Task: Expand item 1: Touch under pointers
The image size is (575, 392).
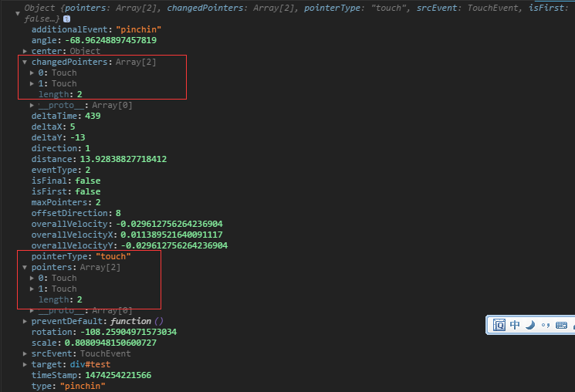Action: coord(32,289)
